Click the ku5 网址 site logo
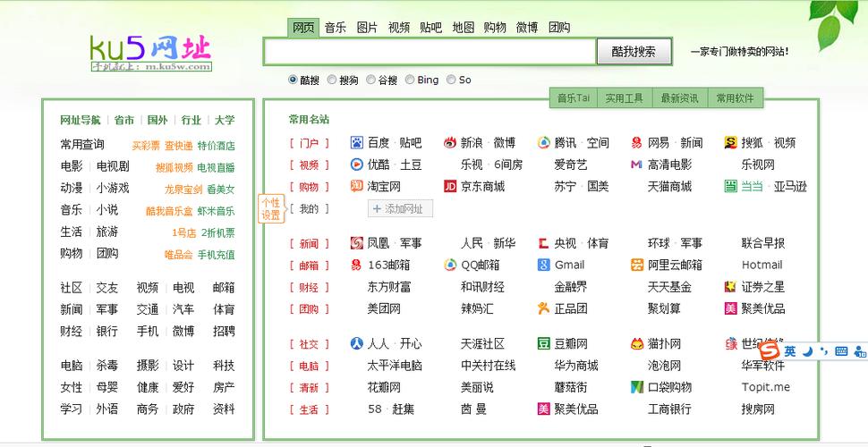The width and height of the screenshot is (868, 447). click(150, 51)
